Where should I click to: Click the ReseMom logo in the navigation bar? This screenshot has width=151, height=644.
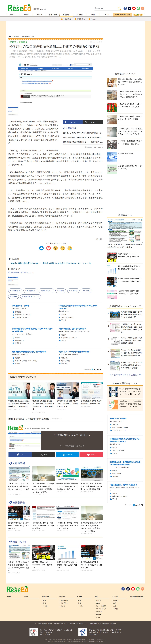(138, 15)
